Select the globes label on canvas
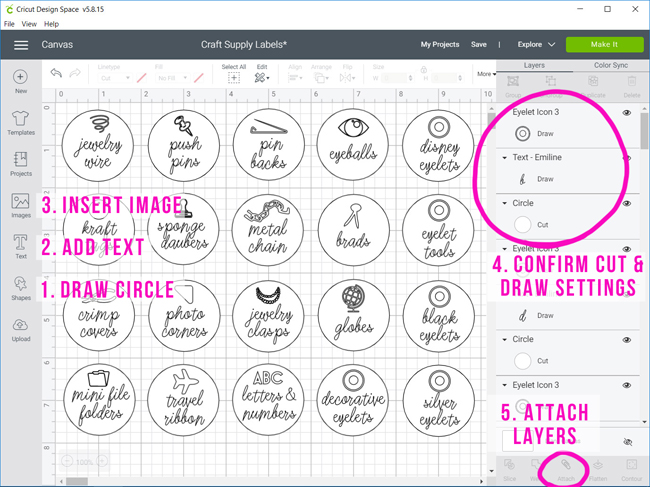The height and width of the screenshot is (487, 650). click(x=354, y=316)
